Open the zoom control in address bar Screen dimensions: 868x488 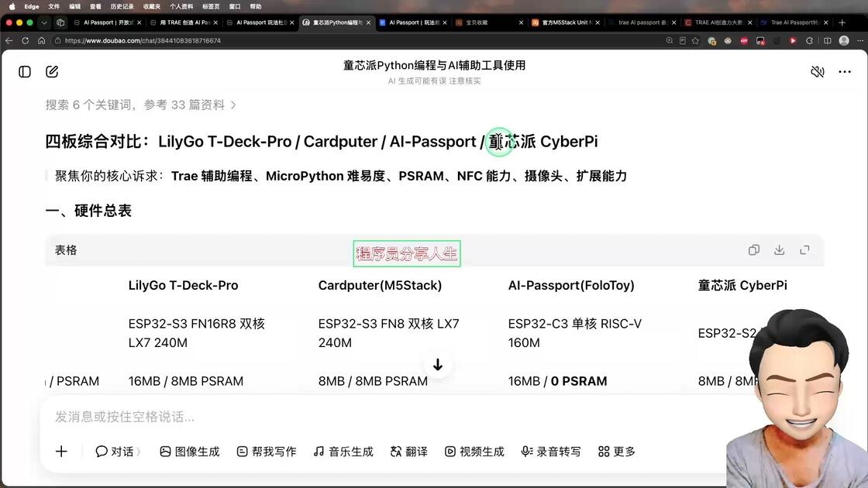click(x=670, y=40)
